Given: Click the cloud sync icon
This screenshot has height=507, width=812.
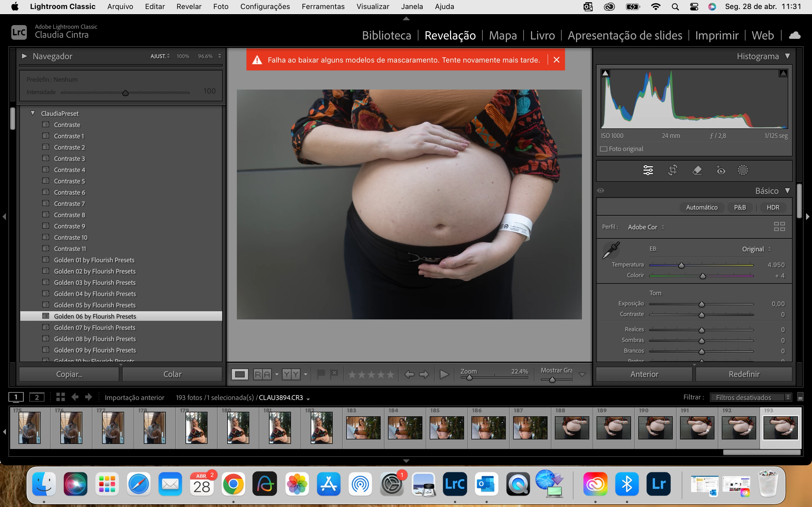Looking at the screenshot, I should [794, 35].
